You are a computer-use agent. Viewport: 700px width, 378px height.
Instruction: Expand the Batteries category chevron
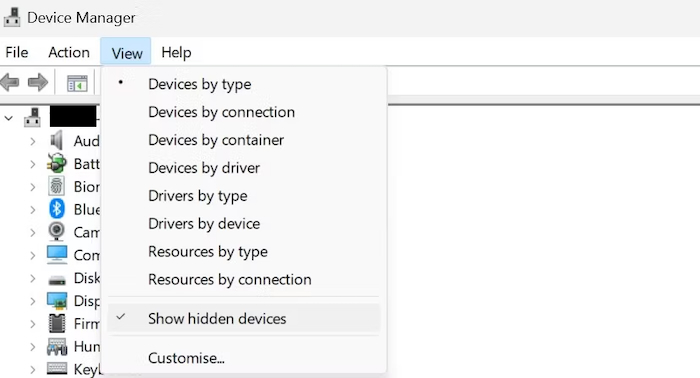(x=33, y=164)
